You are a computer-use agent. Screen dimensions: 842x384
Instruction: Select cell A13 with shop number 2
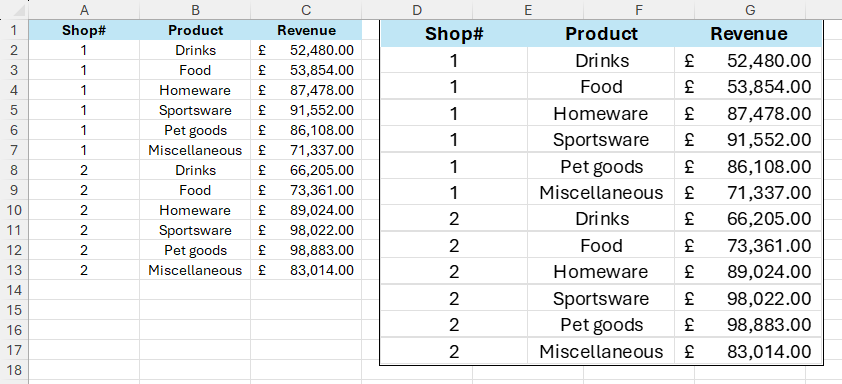coord(84,270)
